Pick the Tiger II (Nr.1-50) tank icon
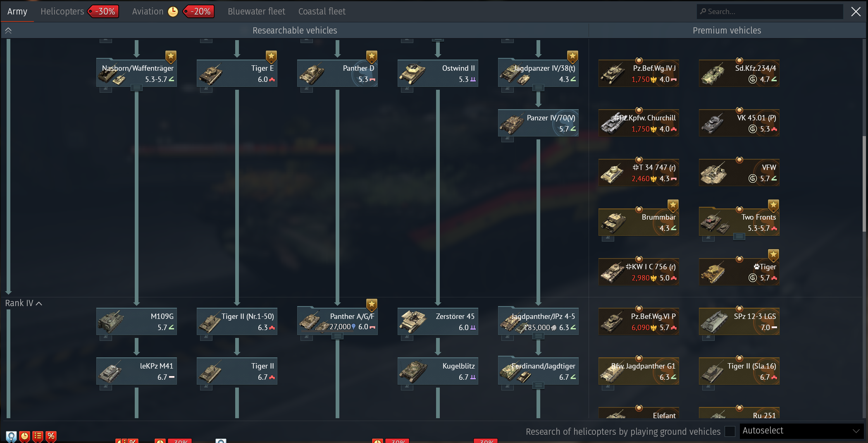Image resolution: width=868 pixels, height=443 pixels. pos(211,323)
